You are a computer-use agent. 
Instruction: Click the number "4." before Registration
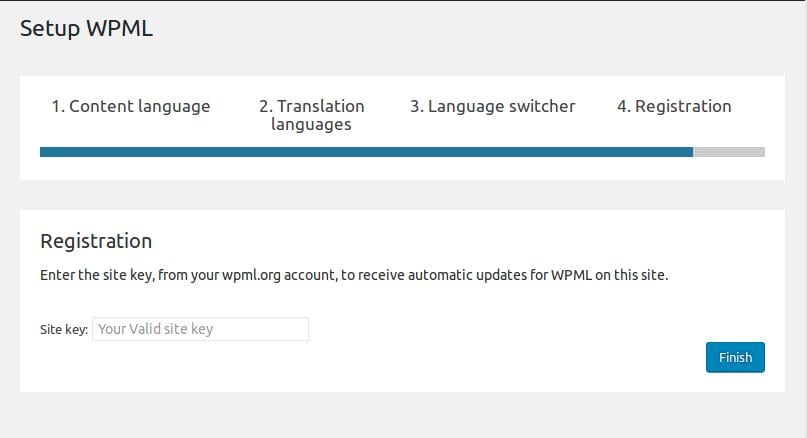pyautogui.click(x=624, y=106)
